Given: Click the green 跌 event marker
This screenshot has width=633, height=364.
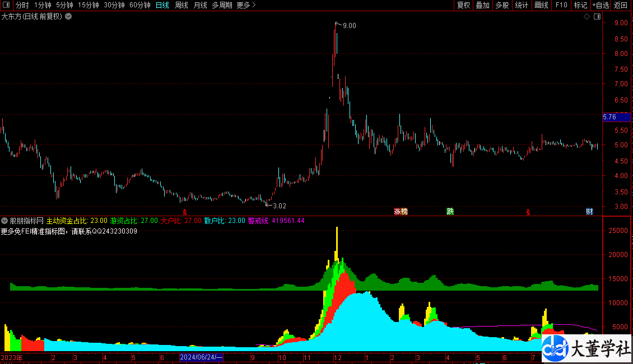Looking at the screenshot, I should (x=450, y=212).
